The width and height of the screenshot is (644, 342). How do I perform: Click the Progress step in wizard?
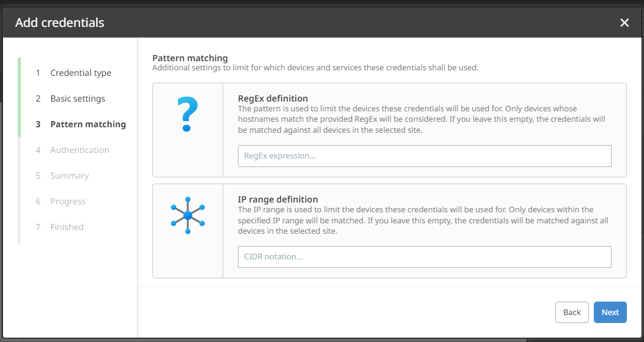[67, 201]
